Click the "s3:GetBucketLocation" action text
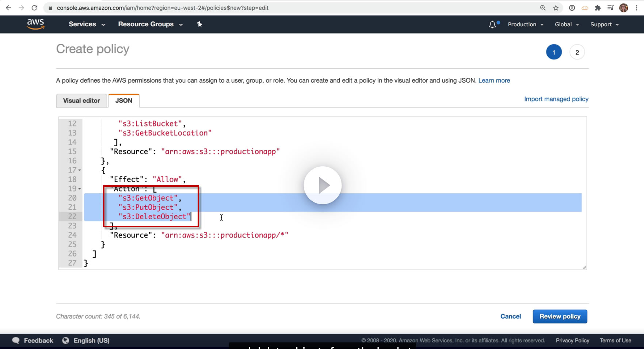The width and height of the screenshot is (644, 349). [165, 133]
